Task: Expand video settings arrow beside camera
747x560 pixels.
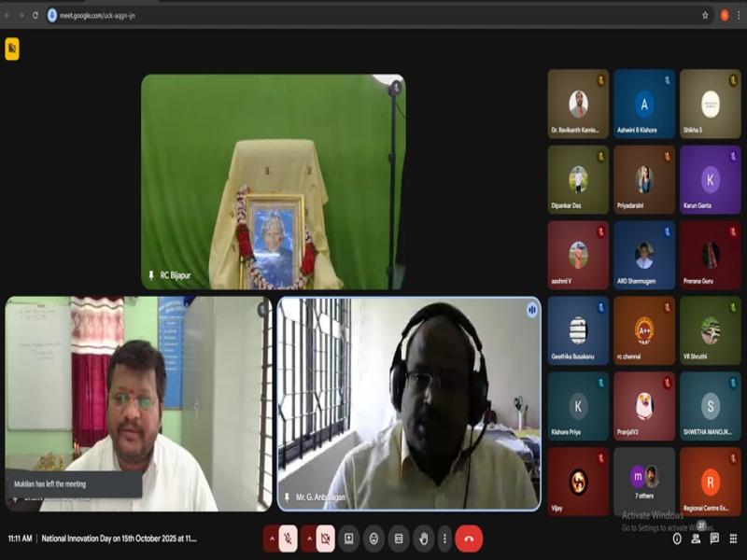Action: pyautogui.click(x=308, y=539)
